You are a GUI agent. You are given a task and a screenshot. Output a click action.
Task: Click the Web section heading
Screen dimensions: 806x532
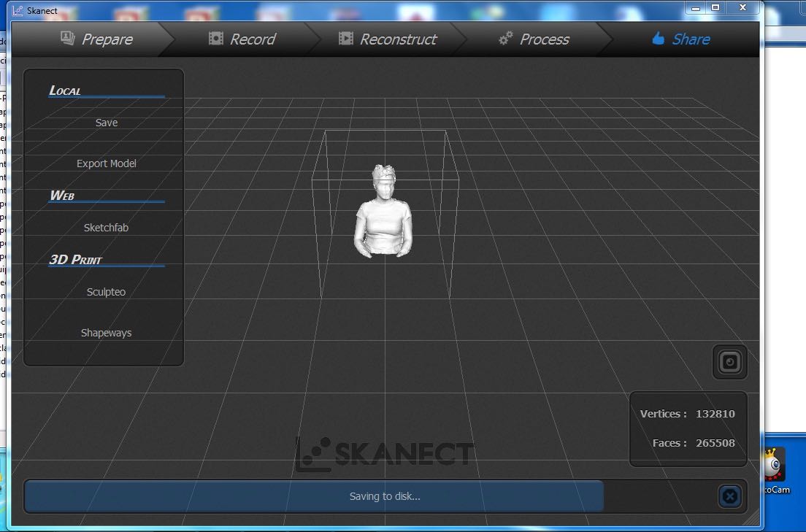click(62, 196)
